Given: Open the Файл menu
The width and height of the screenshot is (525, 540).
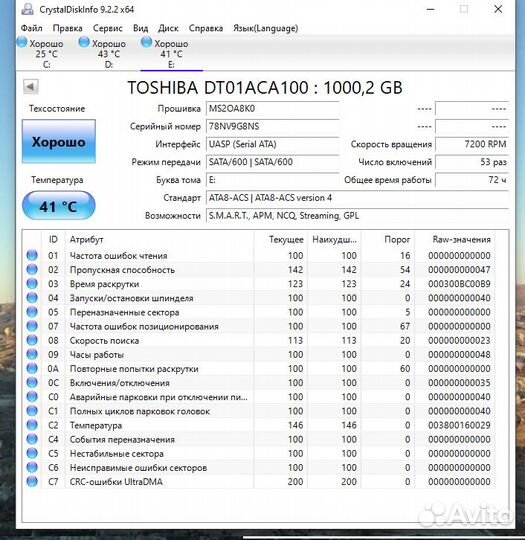Looking at the screenshot, I should [x=31, y=28].
